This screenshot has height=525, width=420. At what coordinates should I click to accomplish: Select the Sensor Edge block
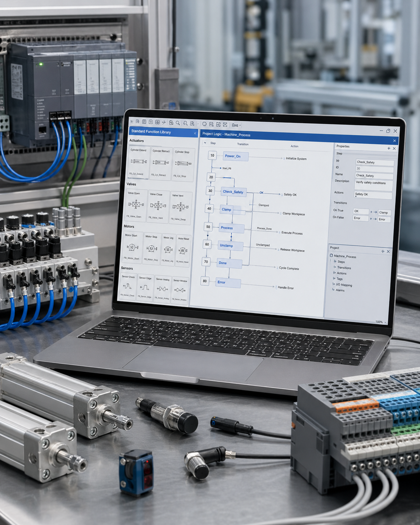145,287
